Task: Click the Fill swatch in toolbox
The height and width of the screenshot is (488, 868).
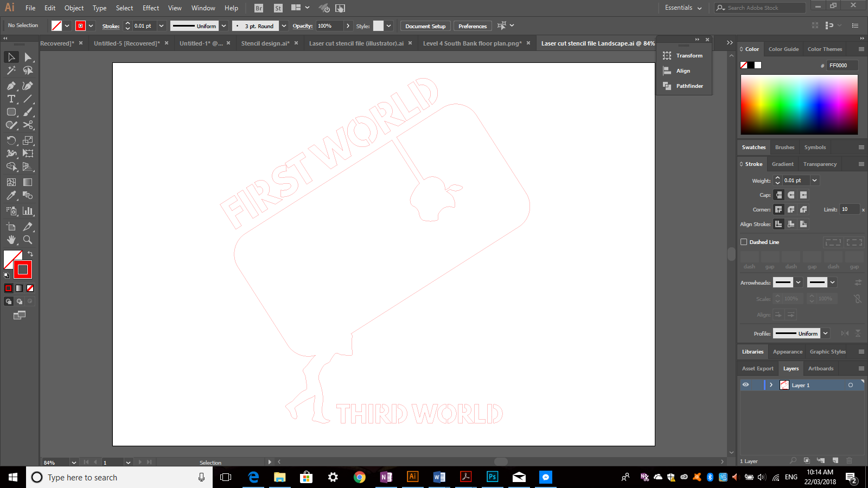Action: click(10, 258)
